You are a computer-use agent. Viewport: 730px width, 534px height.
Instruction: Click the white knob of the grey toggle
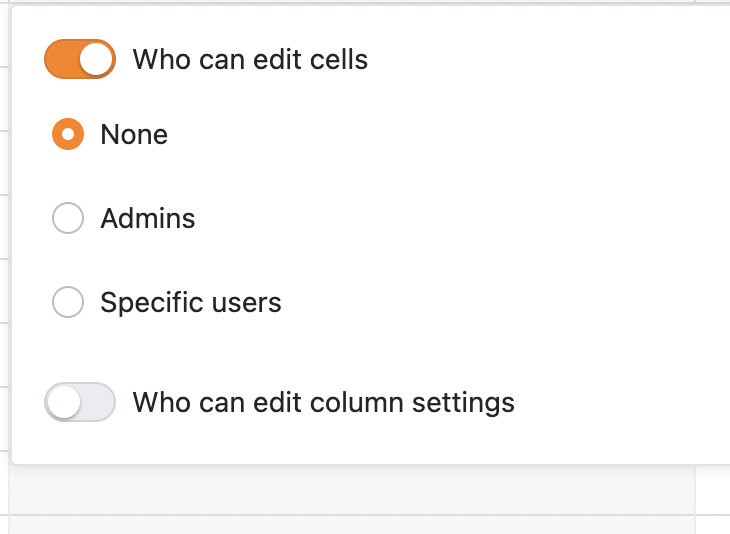pyautogui.click(x=64, y=402)
